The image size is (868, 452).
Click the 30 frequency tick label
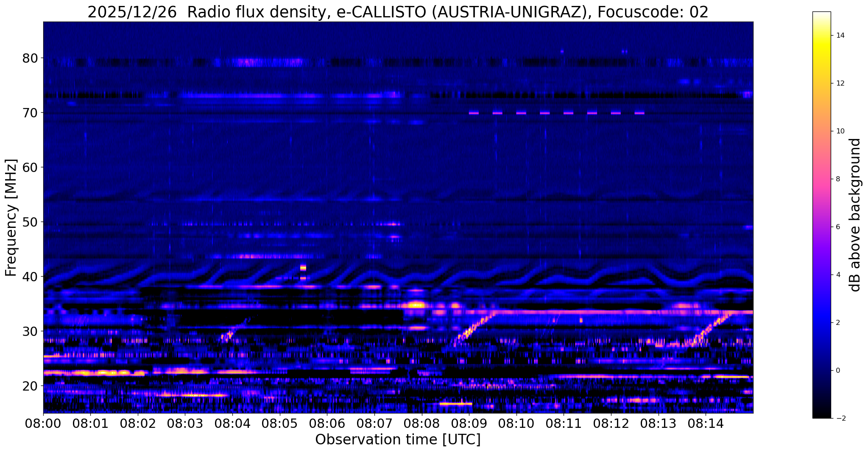30,331
